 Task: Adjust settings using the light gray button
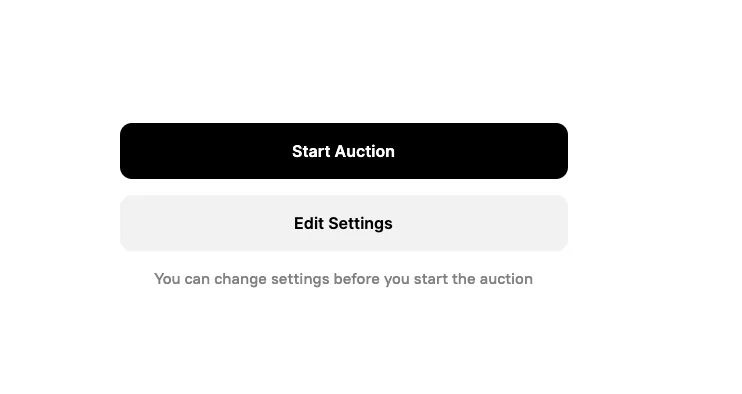click(x=344, y=223)
